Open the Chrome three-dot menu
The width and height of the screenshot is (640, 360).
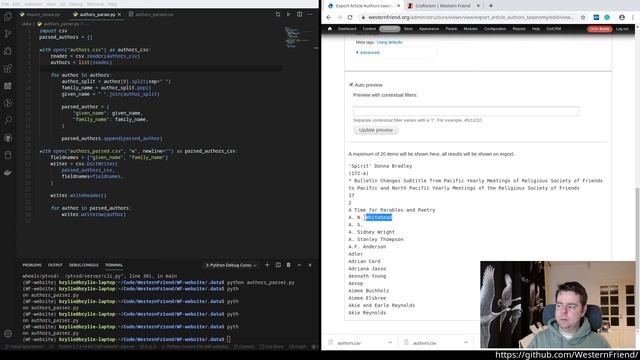tap(633, 18)
